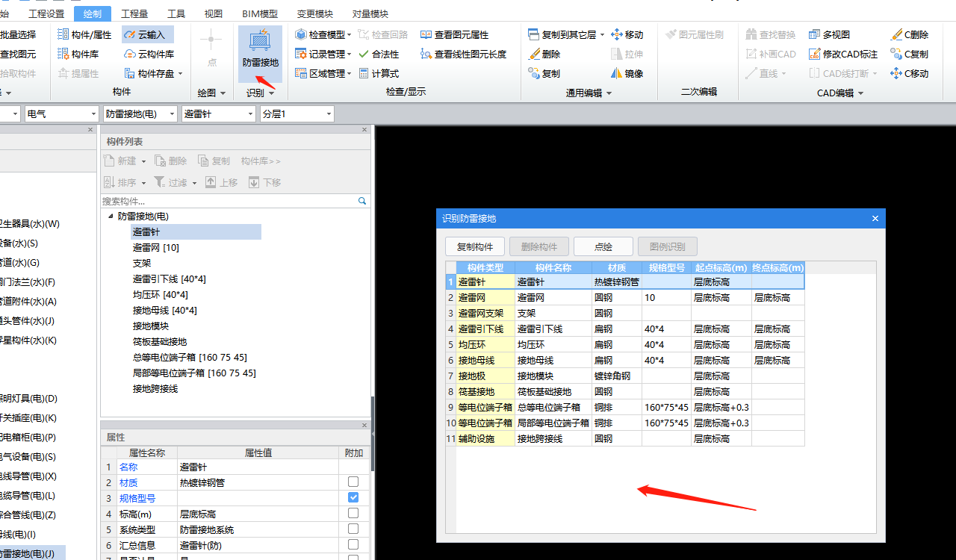Switch to the 工程设置 tab
The height and width of the screenshot is (560, 956).
tap(46, 13)
